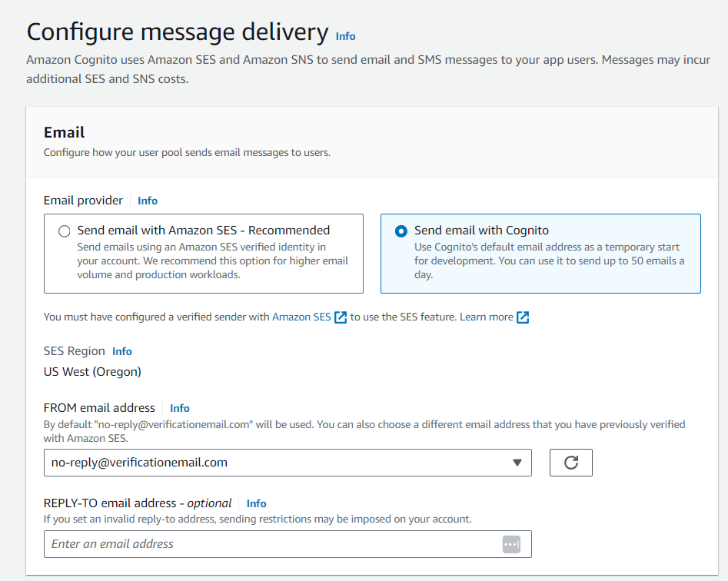Viewport: 728px width, 581px height.
Task: Select the Send email with Amazon SES radio
Action: click(x=64, y=231)
